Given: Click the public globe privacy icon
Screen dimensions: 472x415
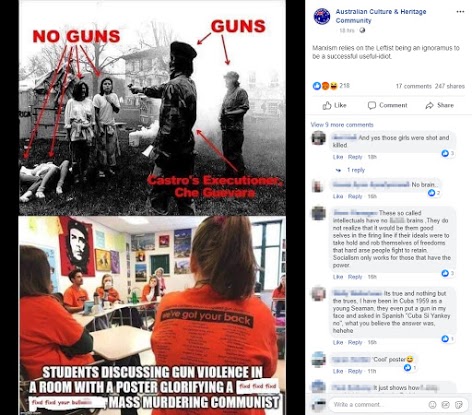Looking at the screenshot, I should 362,30.
